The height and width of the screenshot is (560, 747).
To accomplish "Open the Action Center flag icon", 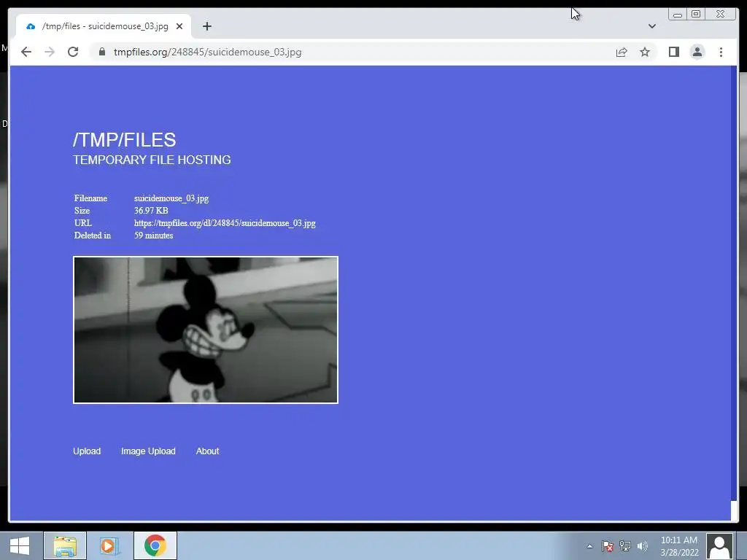I will pyautogui.click(x=608, y=546).
